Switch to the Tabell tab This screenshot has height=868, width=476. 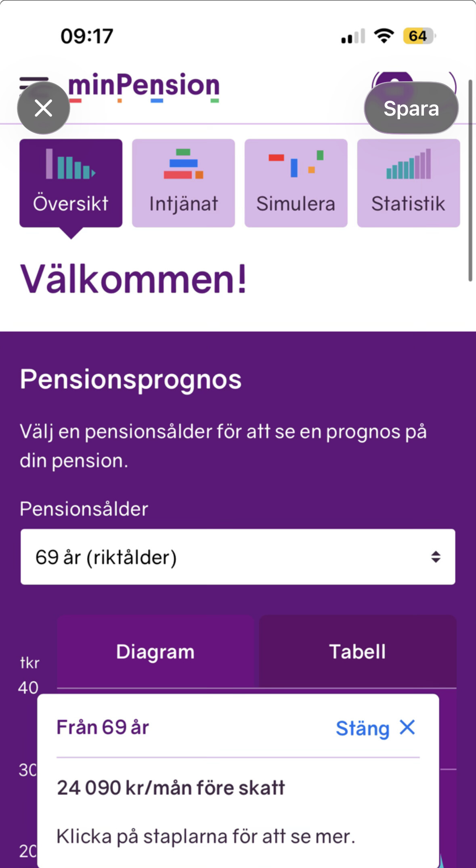point(357,652)
